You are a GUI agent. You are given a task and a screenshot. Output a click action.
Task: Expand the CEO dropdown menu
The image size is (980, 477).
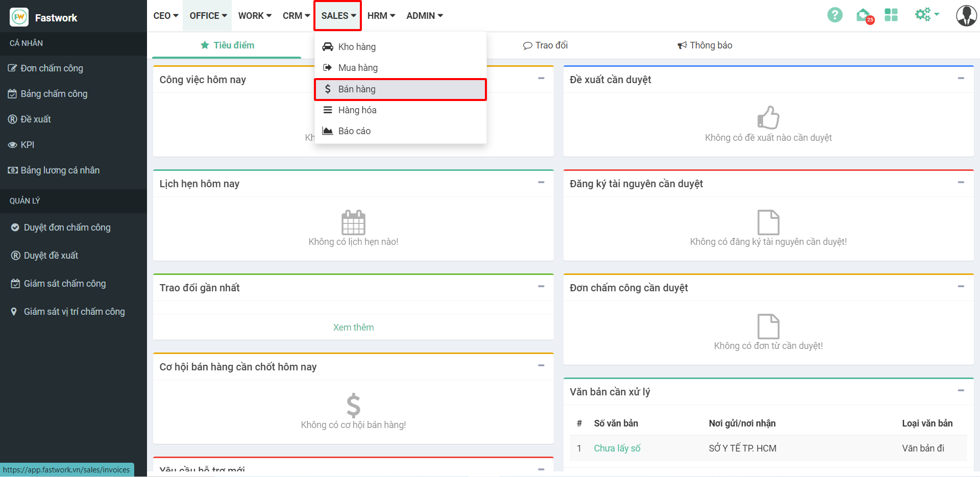(x=165, y=16)
